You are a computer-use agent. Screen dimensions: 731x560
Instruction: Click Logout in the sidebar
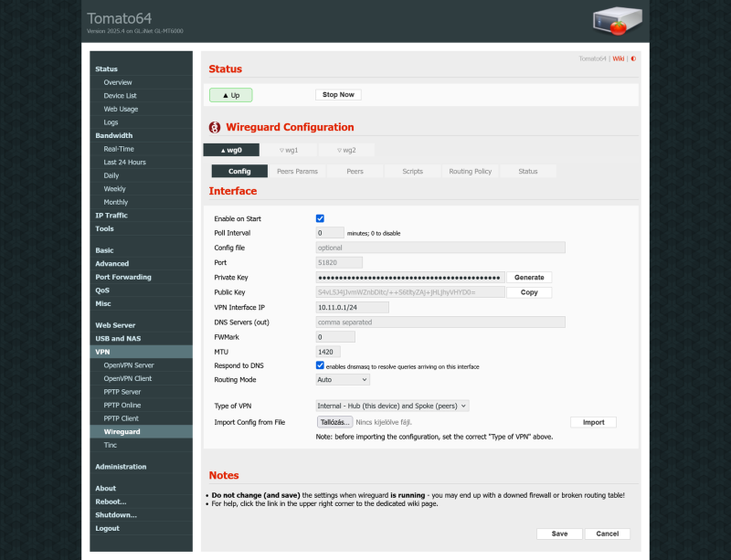tap(107, 528)
